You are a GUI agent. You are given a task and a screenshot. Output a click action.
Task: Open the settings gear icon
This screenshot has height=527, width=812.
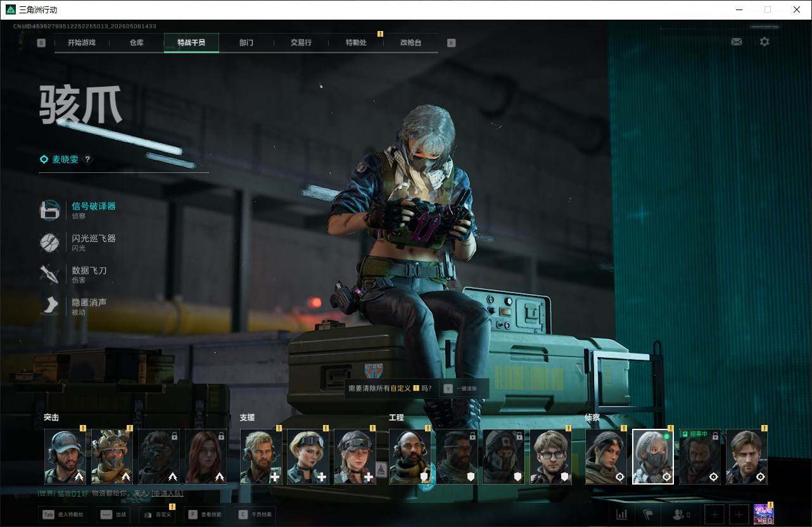point(764,42)
